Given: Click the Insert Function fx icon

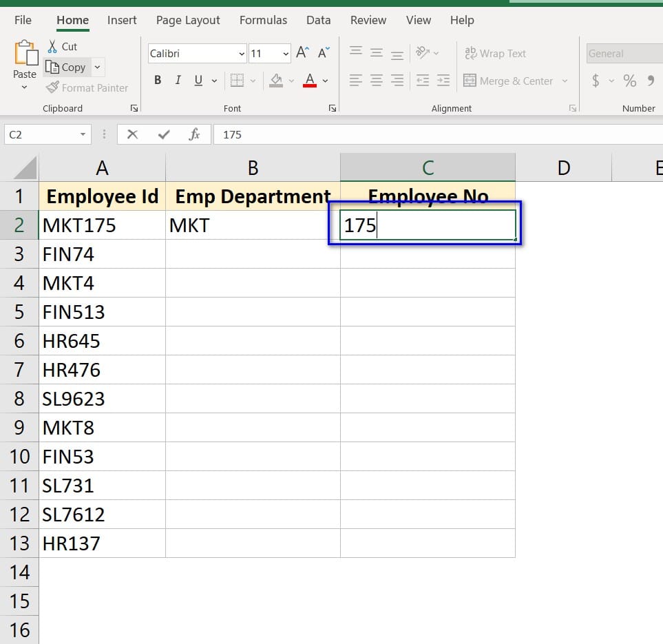Looking at the screenshot, I should [195, 134].
